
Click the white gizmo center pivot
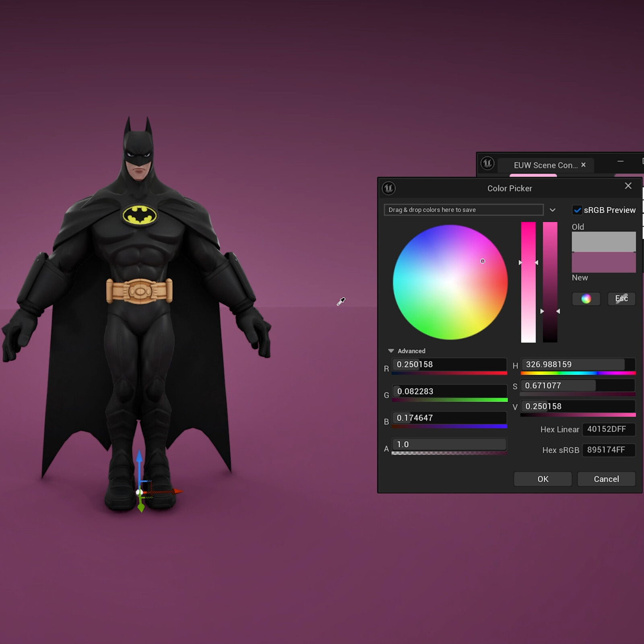tap(139, 492)
